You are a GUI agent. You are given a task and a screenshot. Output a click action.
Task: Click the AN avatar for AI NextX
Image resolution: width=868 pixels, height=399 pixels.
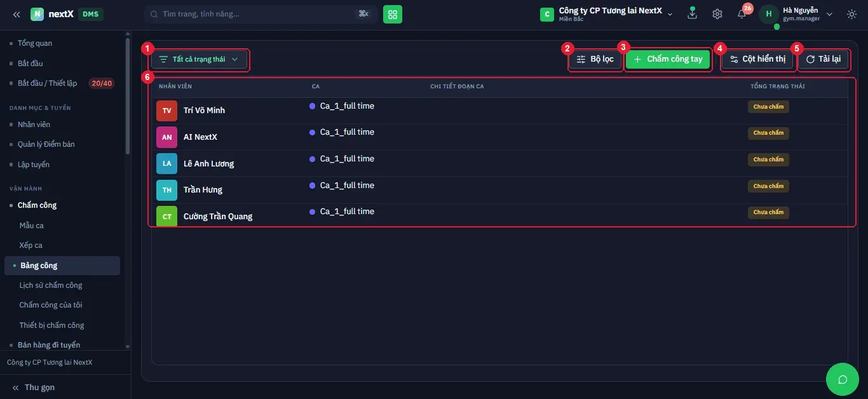pyautogui.click(x=166, y=137)
